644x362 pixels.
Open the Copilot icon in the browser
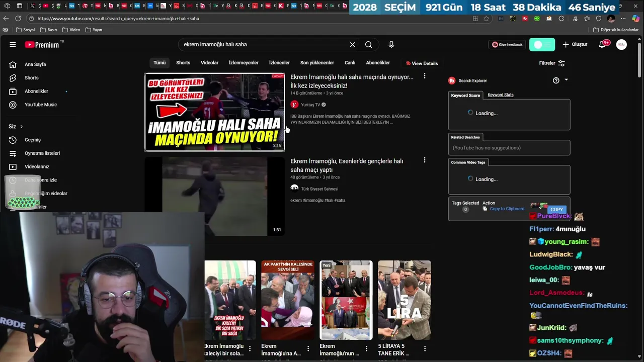tap(635, 19)
